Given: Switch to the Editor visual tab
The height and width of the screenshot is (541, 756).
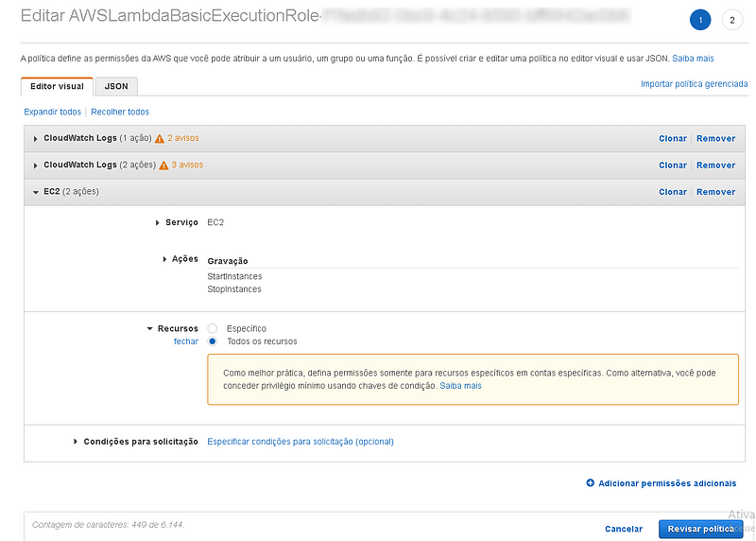Looking at the screenshot, I should coord(57,86).
